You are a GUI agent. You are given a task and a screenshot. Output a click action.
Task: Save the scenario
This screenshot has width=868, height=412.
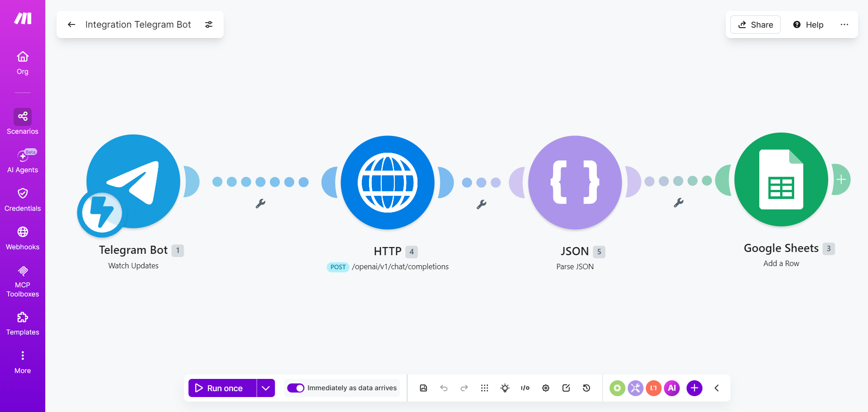coord(423,388)
